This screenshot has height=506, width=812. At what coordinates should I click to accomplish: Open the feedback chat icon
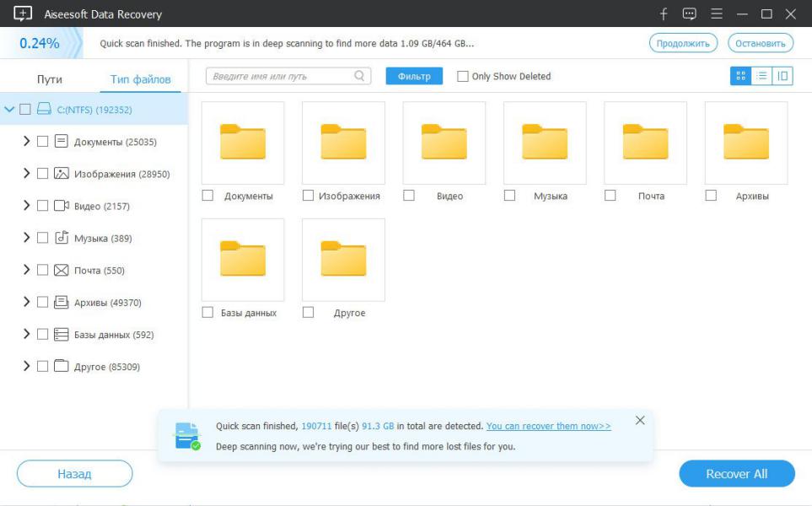(x=689, y=14)
